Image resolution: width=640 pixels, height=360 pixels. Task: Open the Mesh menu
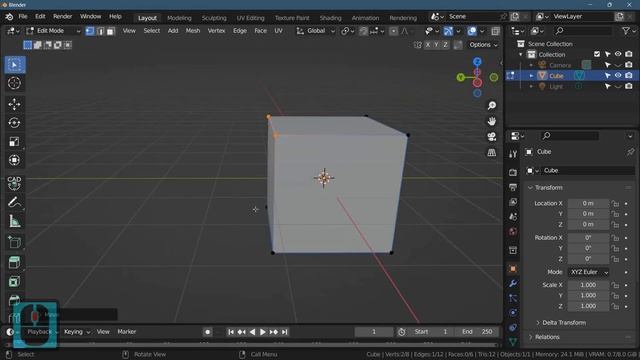coord(193,31)
